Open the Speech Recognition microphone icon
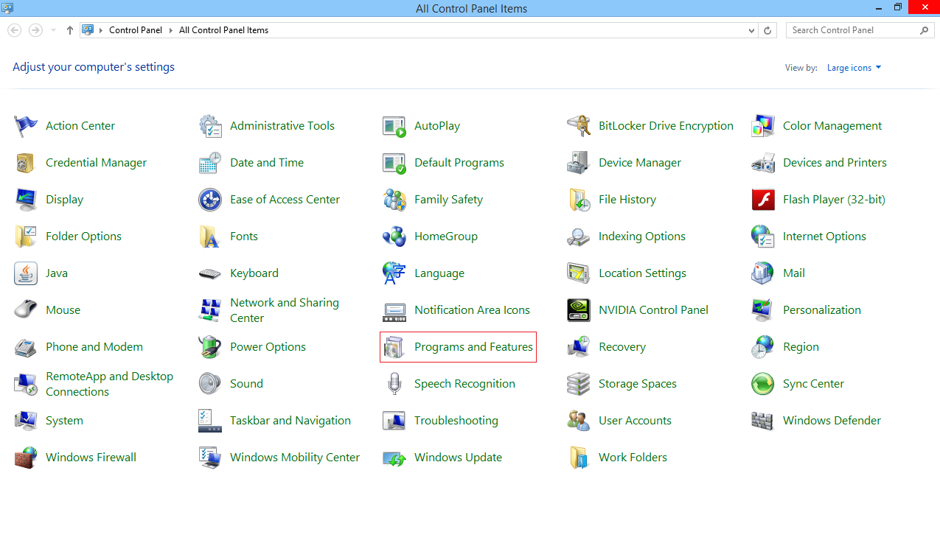Image resolution: width=940 pixels, height=560 pixels. [394, 384]
